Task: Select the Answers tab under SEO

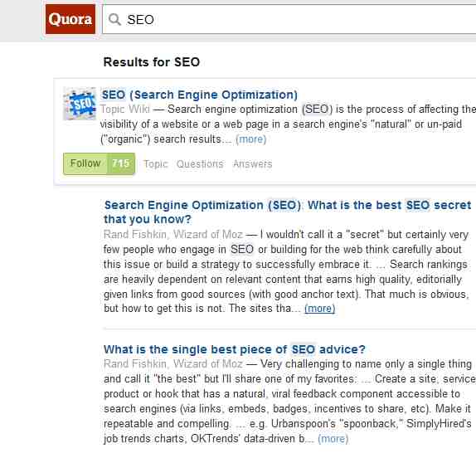Action: tap(253, 164)
